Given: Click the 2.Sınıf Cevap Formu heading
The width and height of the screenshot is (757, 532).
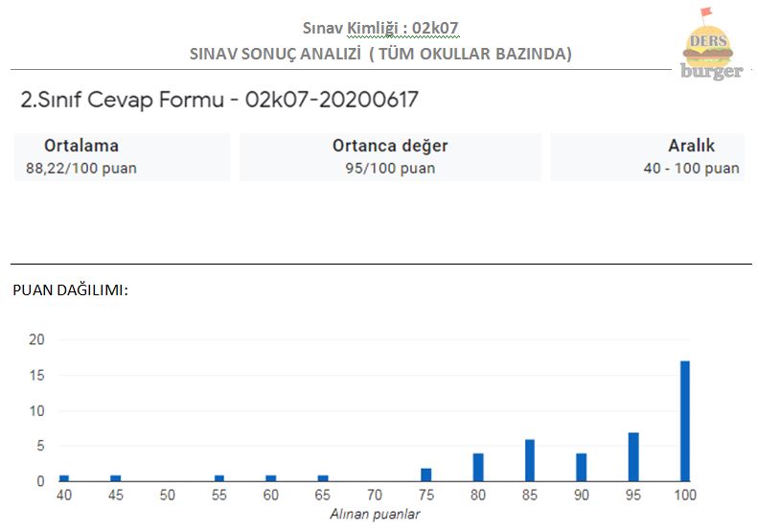Looking at the screenshot, I should pos(219,100).
